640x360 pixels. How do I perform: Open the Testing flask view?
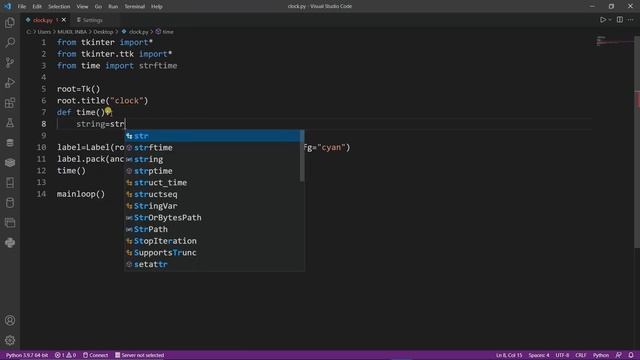tap(10, 122)
